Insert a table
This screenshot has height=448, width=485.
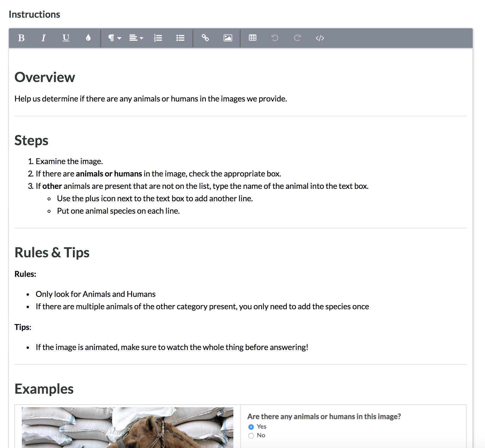pyautogui.click(x=252, y=38)
